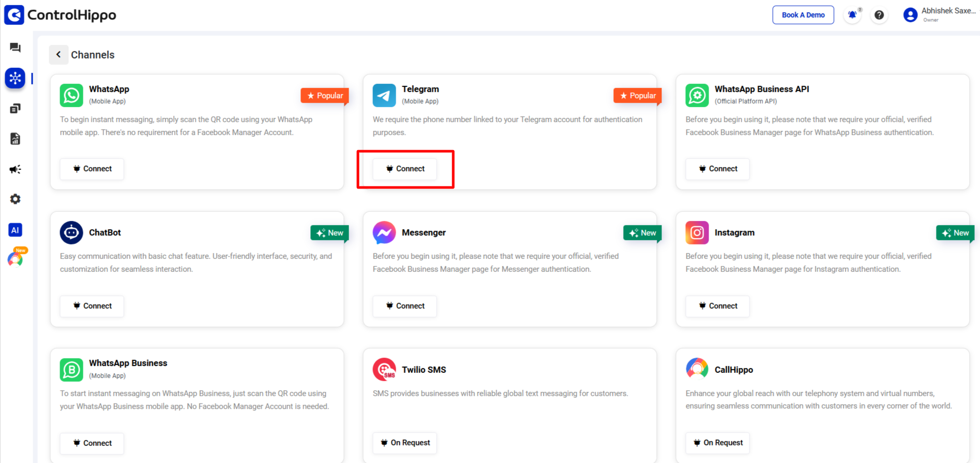Click the user profile avatar icon
Screen dimensions: 980x463
point(910,15)
